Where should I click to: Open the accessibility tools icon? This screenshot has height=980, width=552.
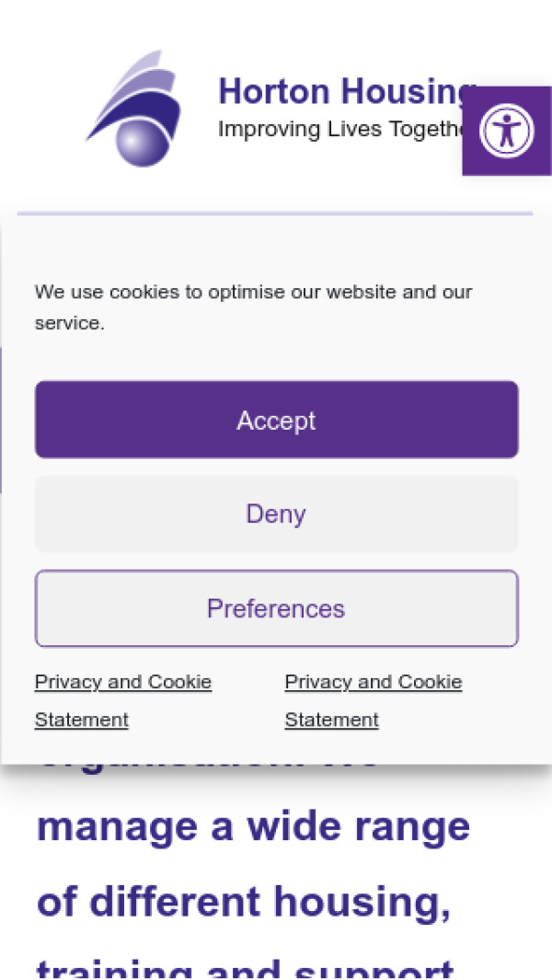506,131
